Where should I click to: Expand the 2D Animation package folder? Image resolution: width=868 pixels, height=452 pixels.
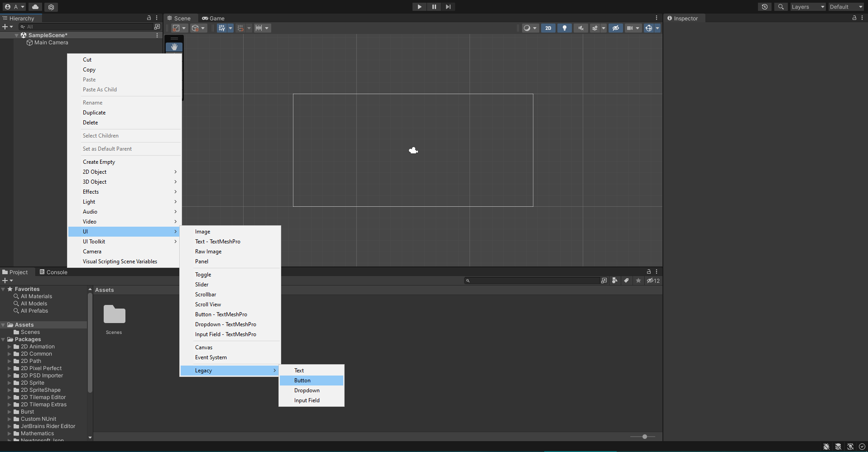pos(9,347)
